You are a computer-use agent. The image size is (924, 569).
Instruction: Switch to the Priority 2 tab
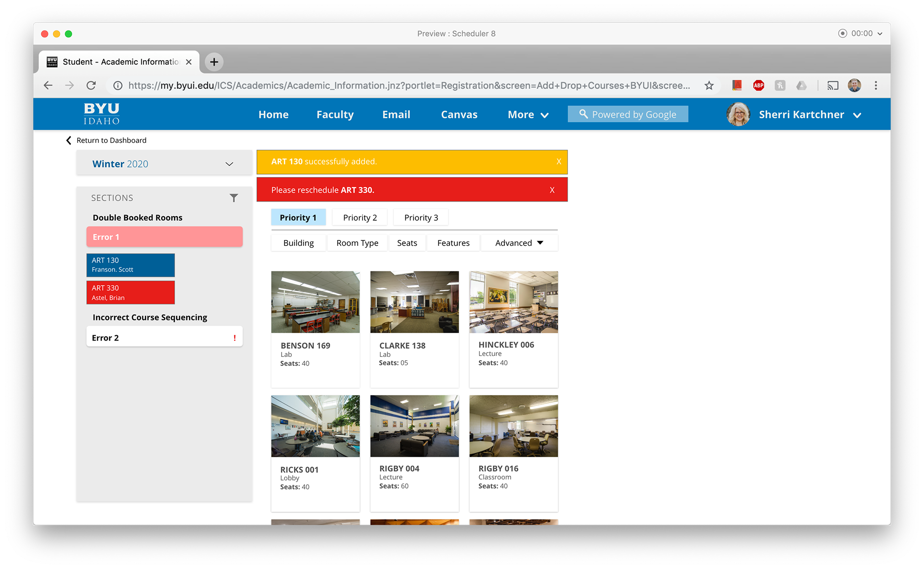[x=360, y=217]
